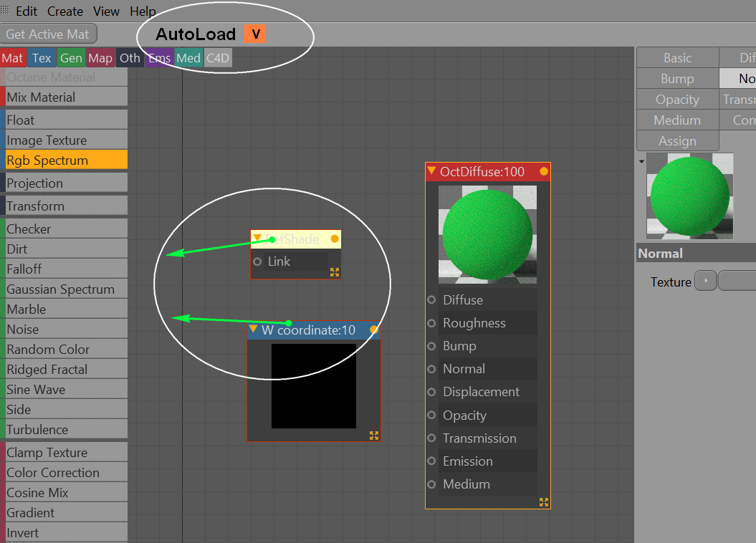Click the black W coordinate preview
The image size is (756, 543).
click(314, 386)
